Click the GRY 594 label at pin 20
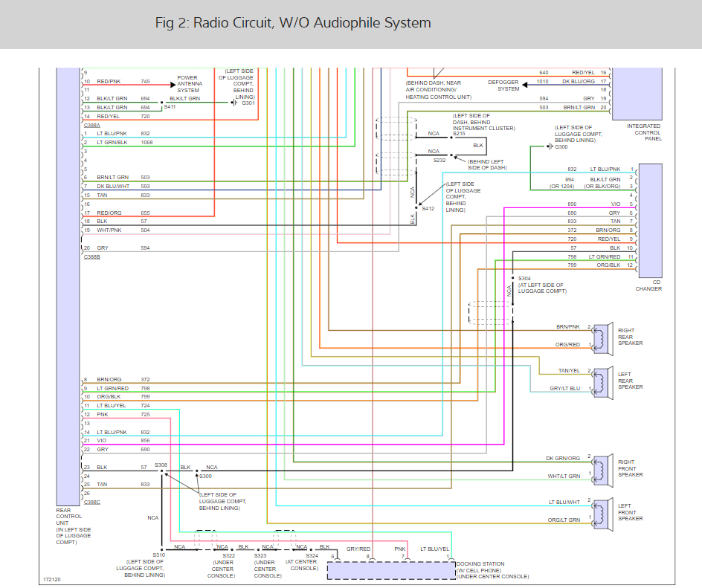The image size is (702, 588). coord(123,248)
